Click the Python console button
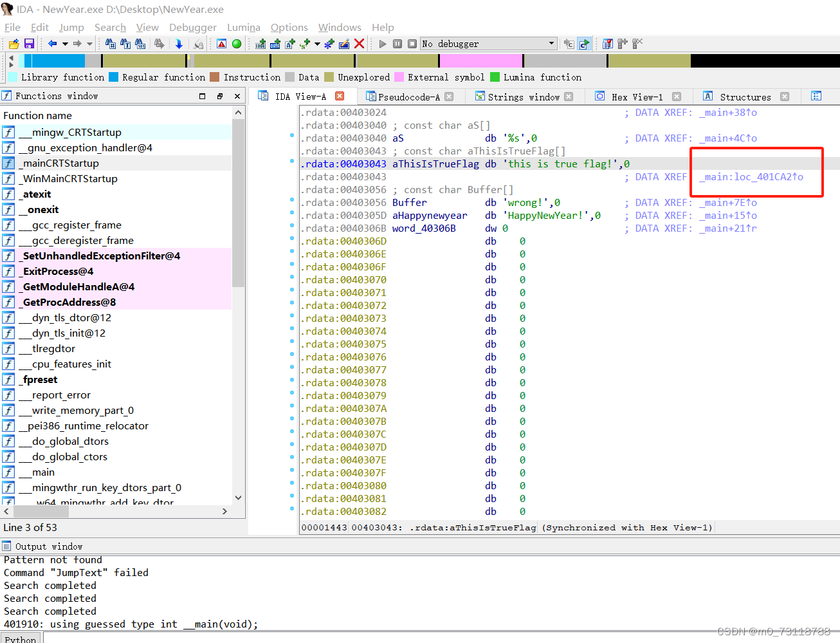Image resolution: width=840 pixels, height=643 pixels. tap(21, 639)
